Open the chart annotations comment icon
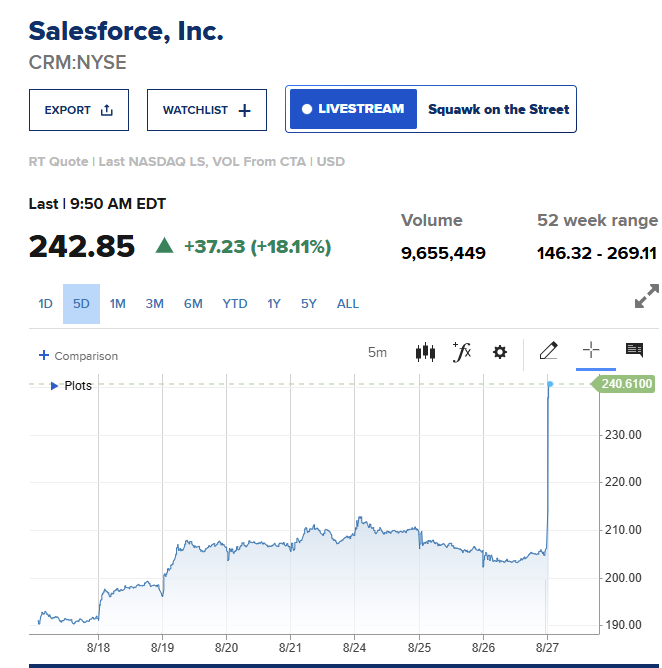The width and height of the screenshot is (662, 668). [x=634, y=350]
